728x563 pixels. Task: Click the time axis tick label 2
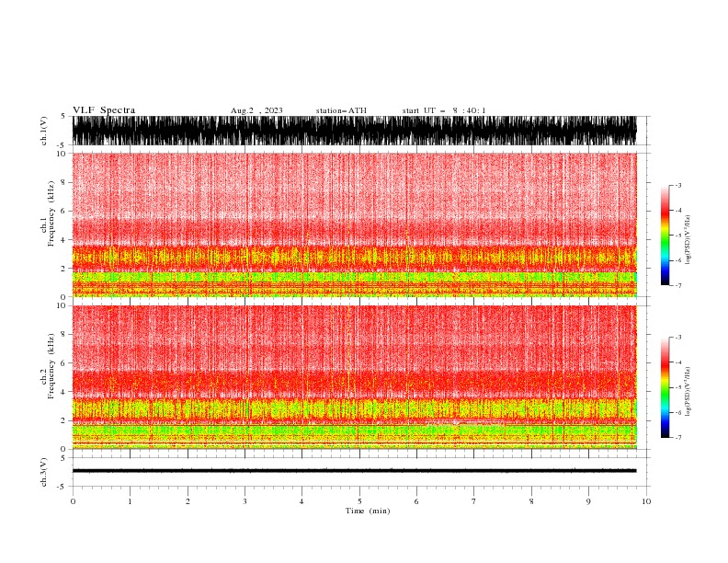pyautogui.click(x=188, y=501)
